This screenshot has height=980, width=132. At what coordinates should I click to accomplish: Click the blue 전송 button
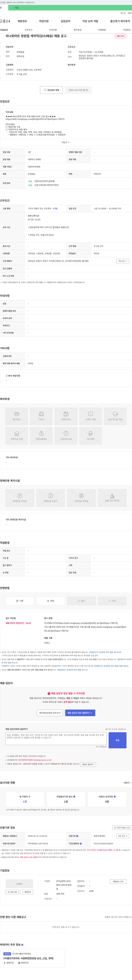click(x=118, y=740)
